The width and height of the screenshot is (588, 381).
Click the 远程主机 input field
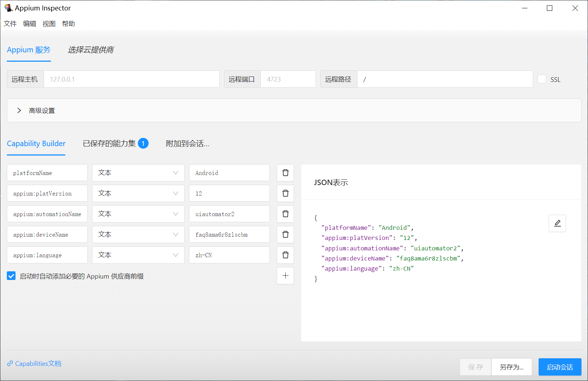point(131,79)
